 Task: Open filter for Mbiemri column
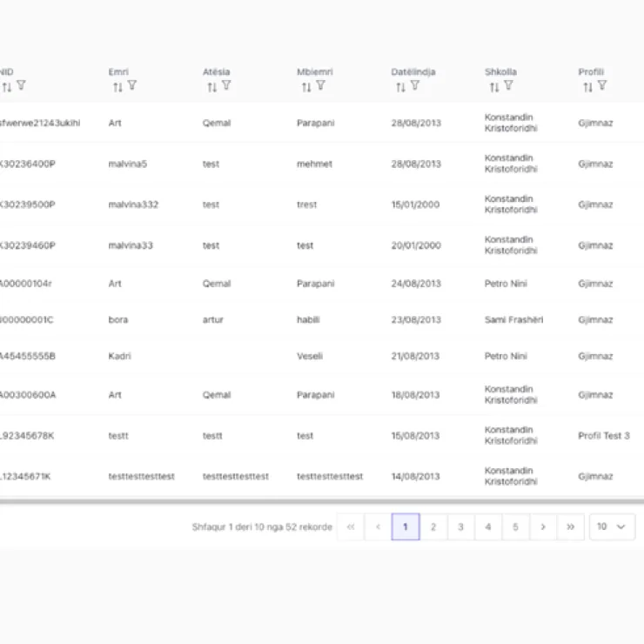(321, 85)
